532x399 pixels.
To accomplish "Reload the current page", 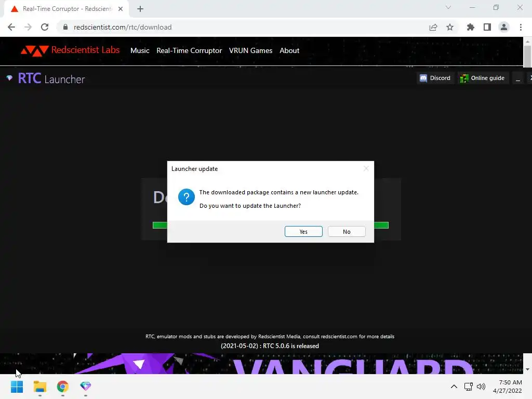I will coord(45,27).
